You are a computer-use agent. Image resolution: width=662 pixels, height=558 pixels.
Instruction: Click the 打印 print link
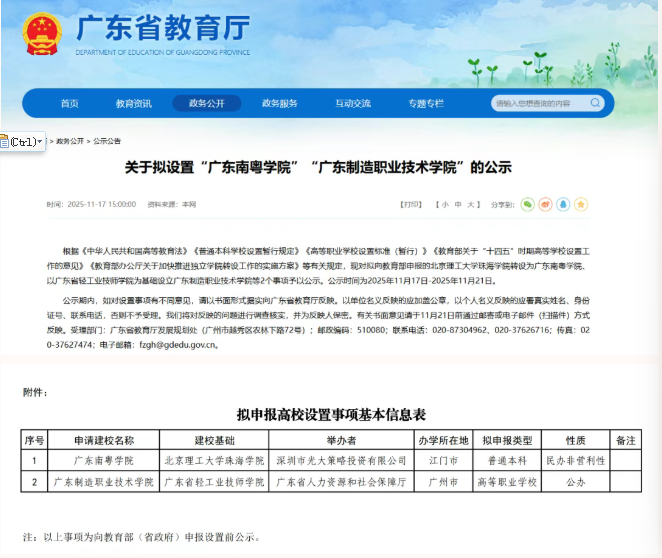click(x=410, y=204)
